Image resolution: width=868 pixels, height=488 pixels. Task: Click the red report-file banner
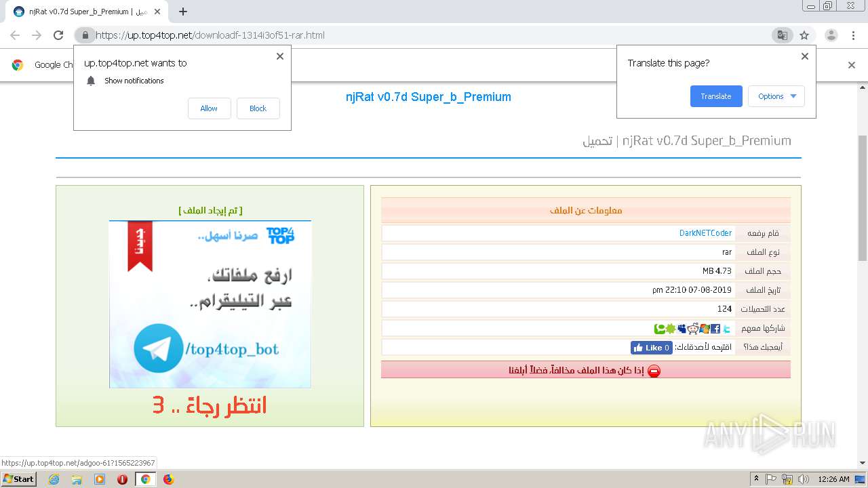[x=586, y=370]
